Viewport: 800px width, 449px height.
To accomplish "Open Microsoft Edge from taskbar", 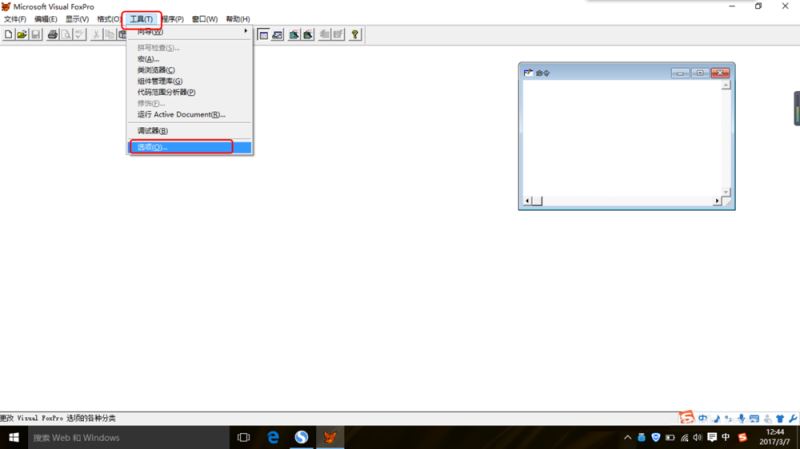I will coord(273,437).
